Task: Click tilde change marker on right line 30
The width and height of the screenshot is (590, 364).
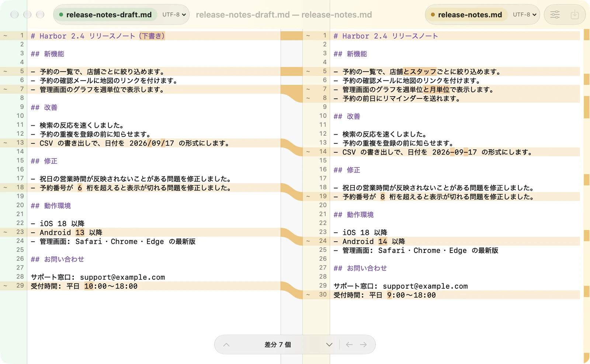Action: pyautogui.click(x=308, y=295)
